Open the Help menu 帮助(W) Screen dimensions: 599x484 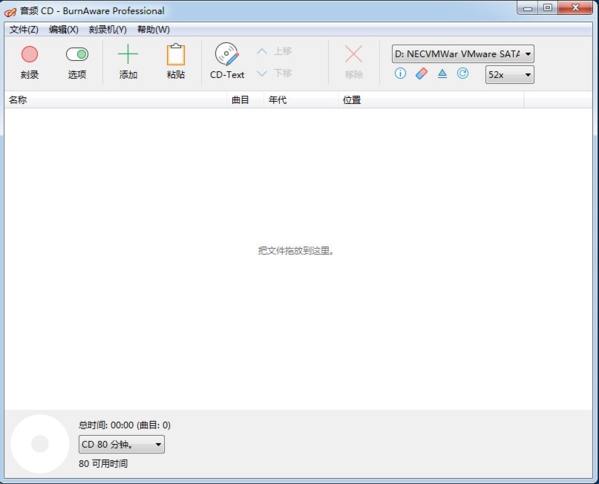(x=154, y=30)
